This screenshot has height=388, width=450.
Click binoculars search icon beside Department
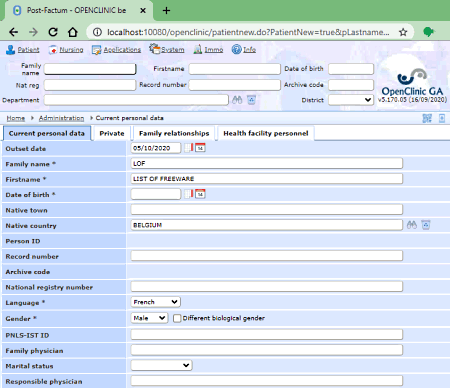pos(237,100)
